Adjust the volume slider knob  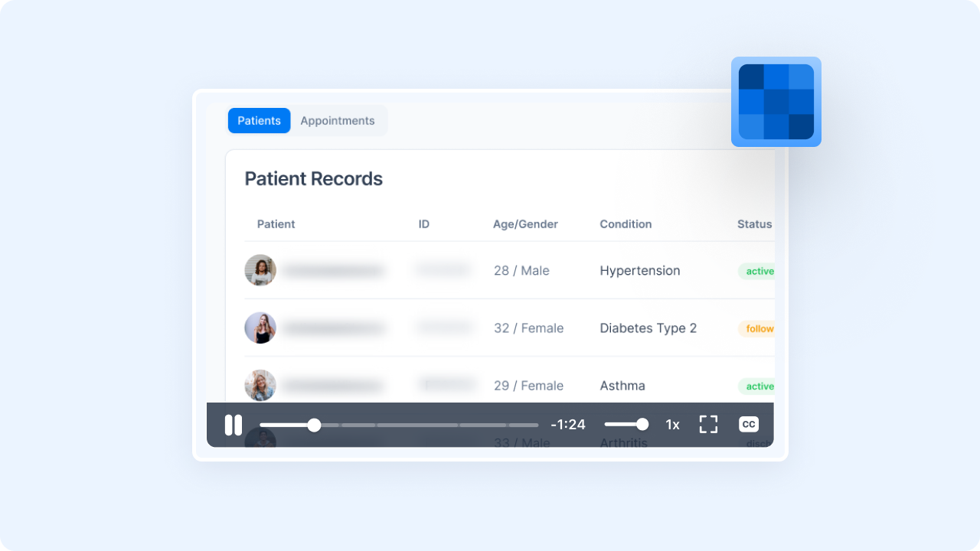642,425
